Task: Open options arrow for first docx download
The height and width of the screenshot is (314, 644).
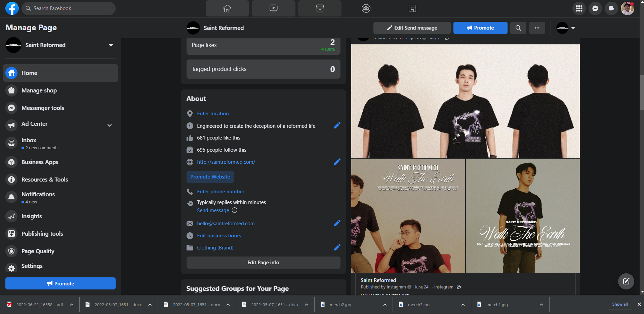Action: coord(150,305)
